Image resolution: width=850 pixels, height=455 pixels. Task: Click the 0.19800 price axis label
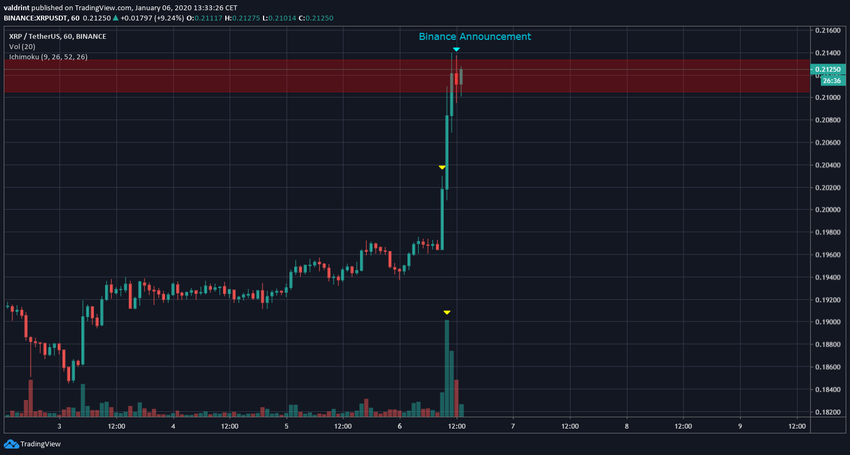[x=828, y=233]
